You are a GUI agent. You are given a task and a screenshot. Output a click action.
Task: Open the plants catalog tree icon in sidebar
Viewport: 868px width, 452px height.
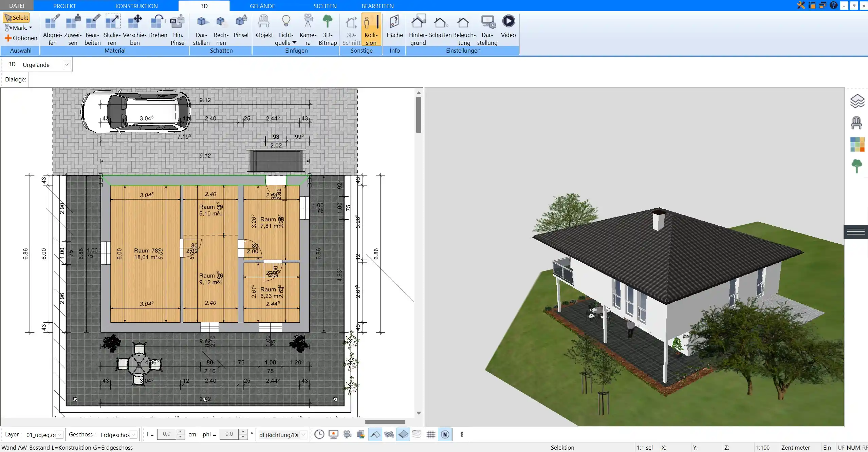click(857, 166)
